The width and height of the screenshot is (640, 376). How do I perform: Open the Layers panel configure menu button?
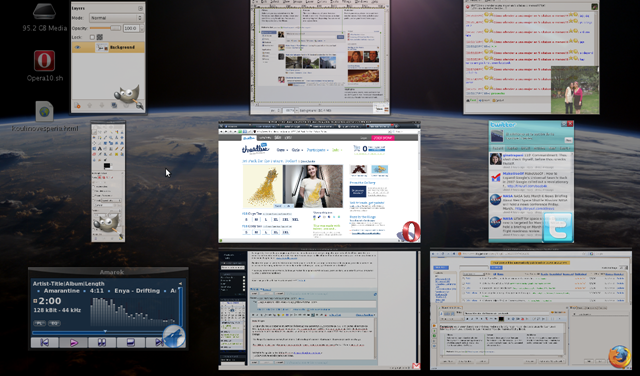coord(140,8)
